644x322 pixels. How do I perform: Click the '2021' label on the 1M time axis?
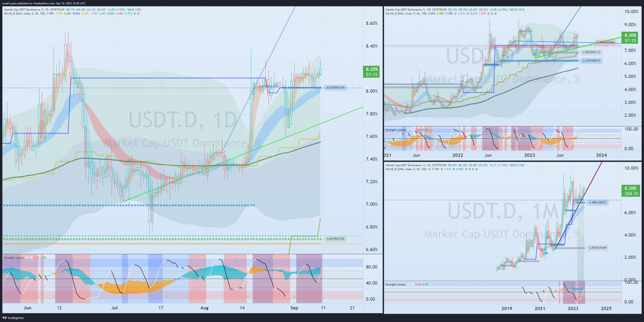click(x=540, y=308)
